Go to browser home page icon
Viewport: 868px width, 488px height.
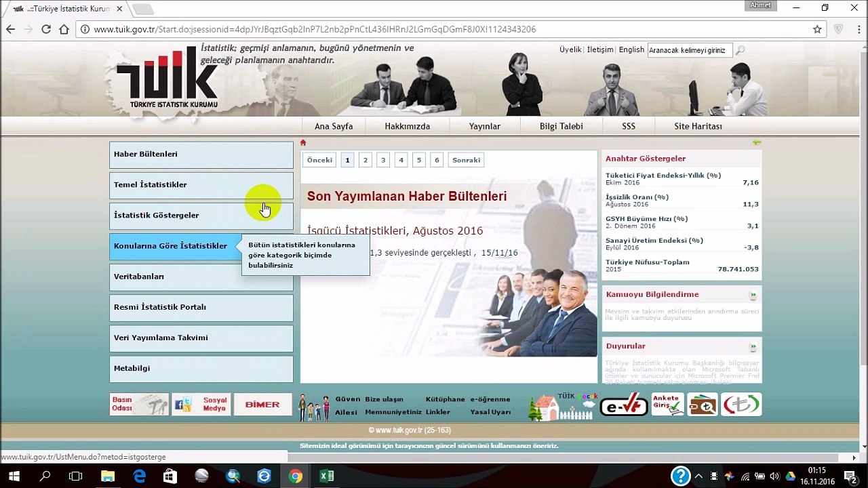tap(64, 29)
